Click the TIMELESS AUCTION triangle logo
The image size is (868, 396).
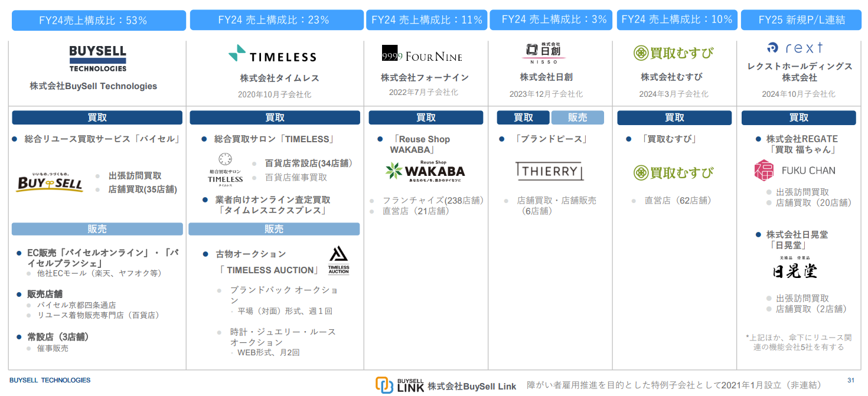tap(338, 260)
